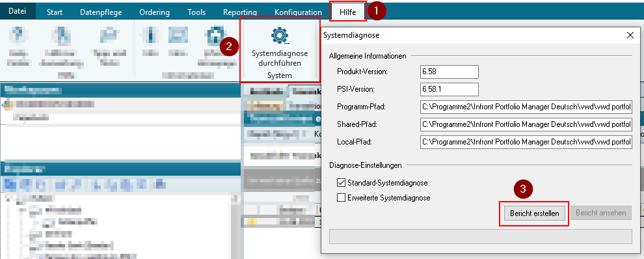
Task: Switch to the Konfiguration tab
Action: pyautogui.click(x=298, y=12)
